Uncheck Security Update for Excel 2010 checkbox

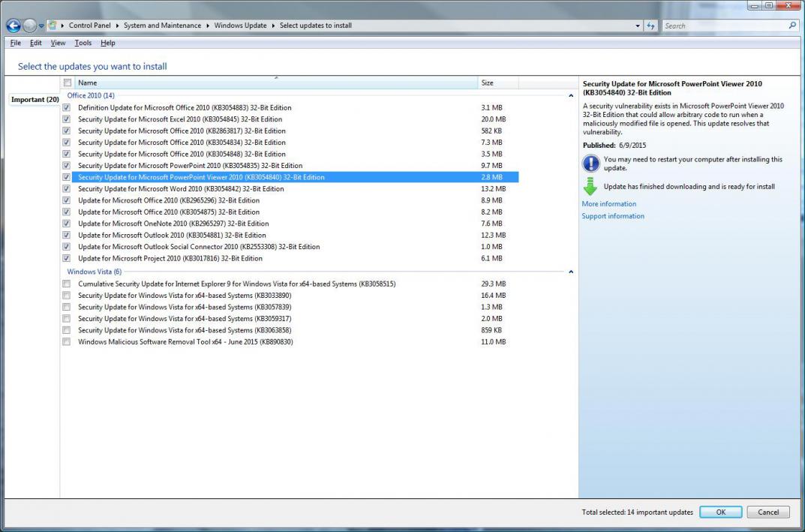(x=67, y=119)
